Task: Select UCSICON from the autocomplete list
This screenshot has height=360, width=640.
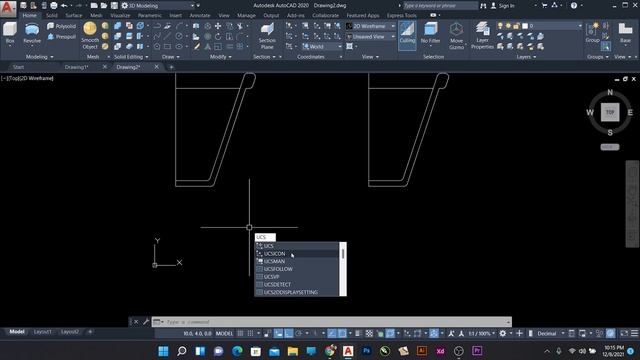Action: [297, 254]
